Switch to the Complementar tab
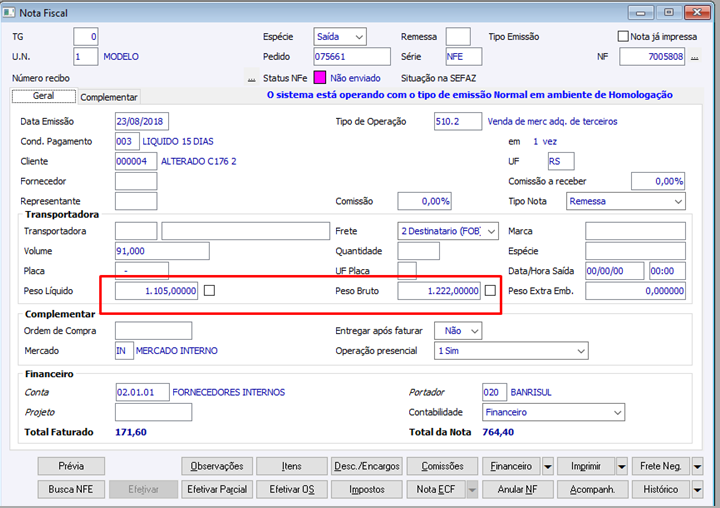This screenshot has width=720, height=508. [x=109, y=97]
